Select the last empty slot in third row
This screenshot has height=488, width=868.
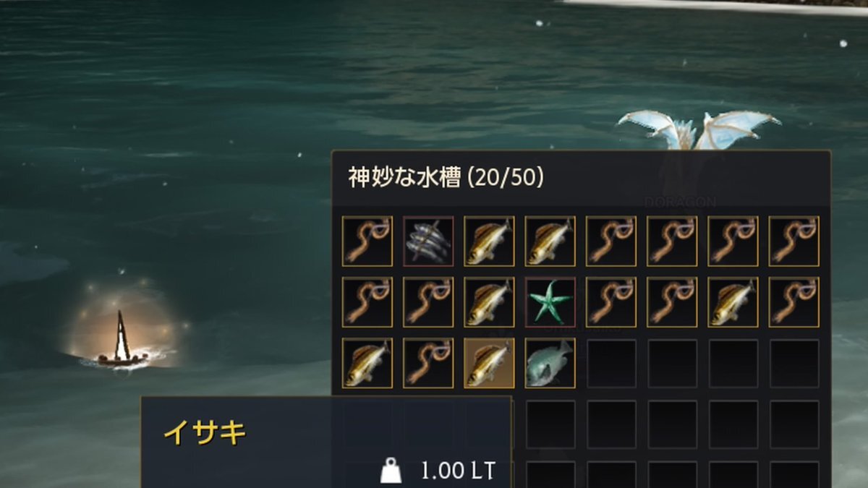(x=794, y=363)
